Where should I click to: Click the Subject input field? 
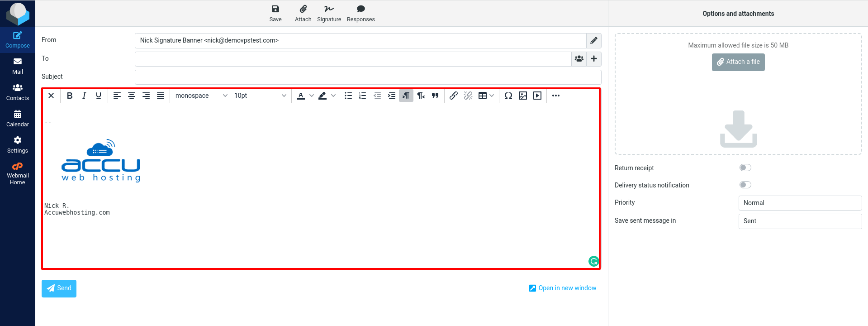click(368, 77)
